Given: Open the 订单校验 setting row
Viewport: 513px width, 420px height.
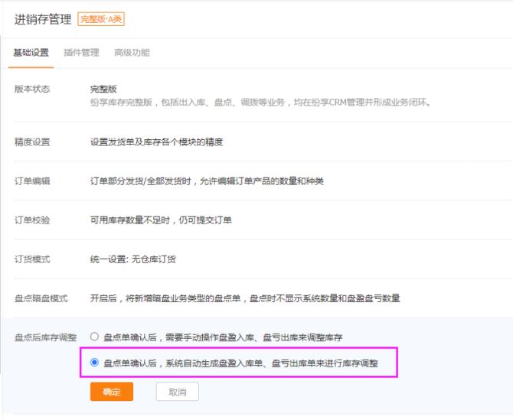Looking at the screenshot, I should coord(32,220).
